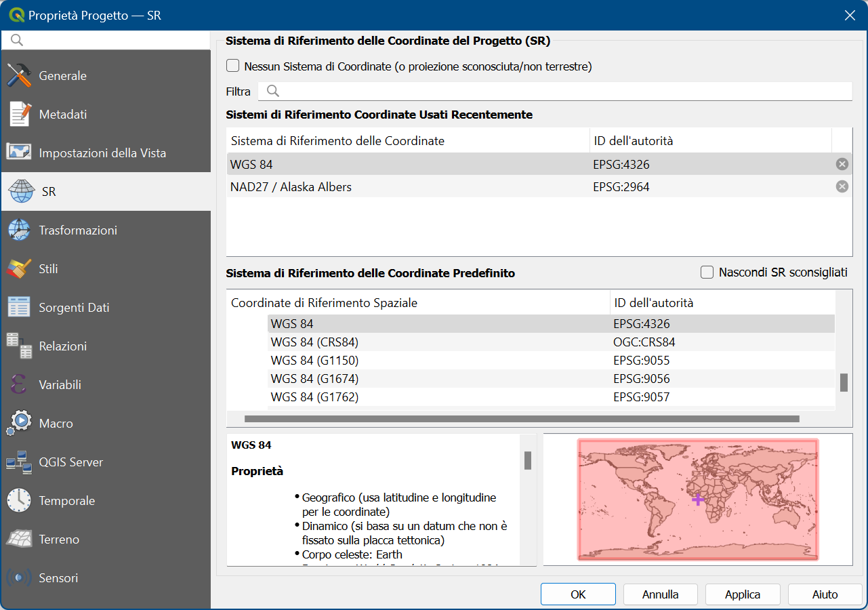Click the Terreno mesh icon
Image resolution: width=868 pixels, height=610 pixels.
19,540
